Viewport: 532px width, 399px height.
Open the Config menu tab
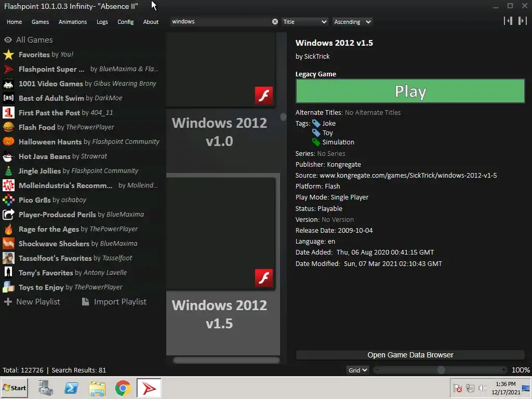tap(126, 22)
